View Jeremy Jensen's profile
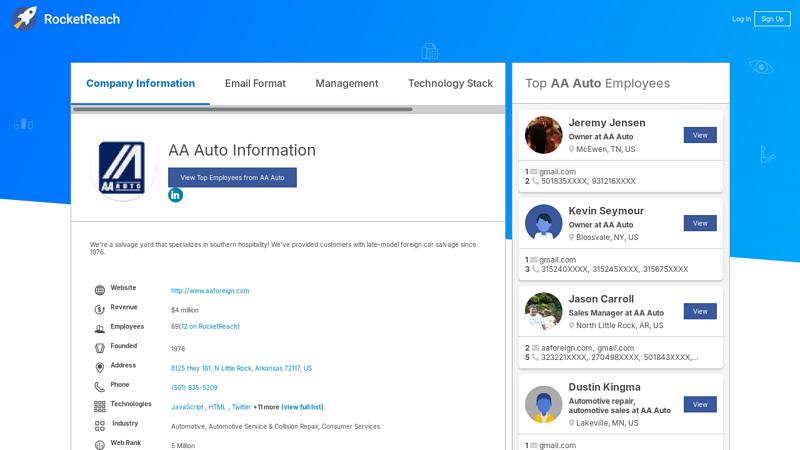The height and width of the screenshot is (450, 800). coord(700,135)
